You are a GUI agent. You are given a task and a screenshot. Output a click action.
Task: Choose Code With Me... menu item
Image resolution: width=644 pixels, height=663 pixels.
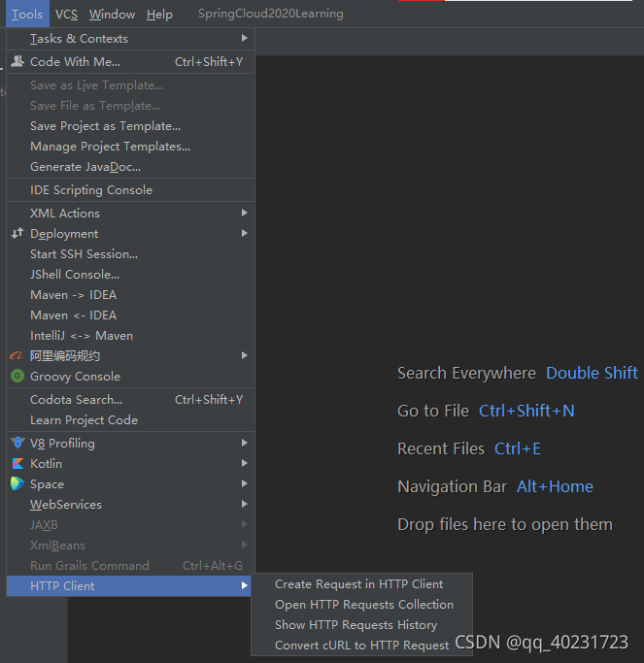click(130, 62)
